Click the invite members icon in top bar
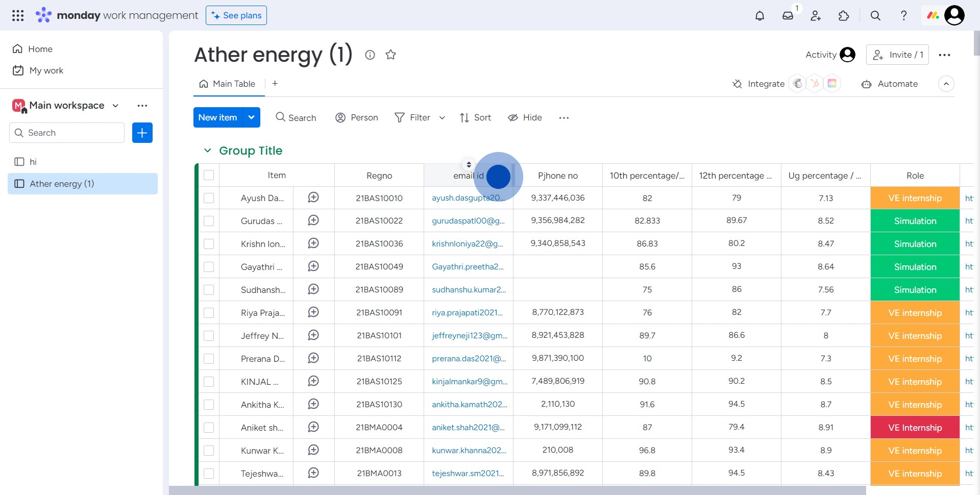980x495 pixels. 816,16
